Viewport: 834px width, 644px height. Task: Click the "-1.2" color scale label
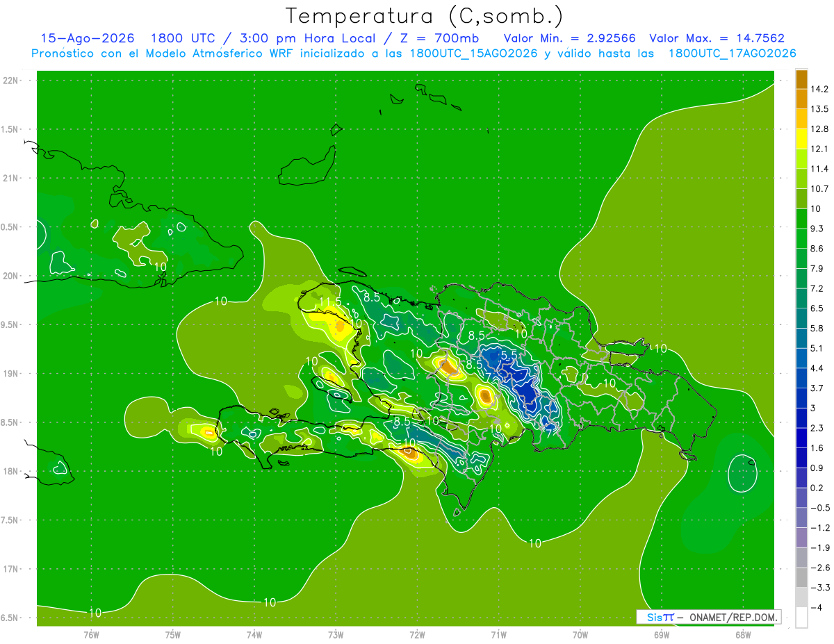pos(820,528)
